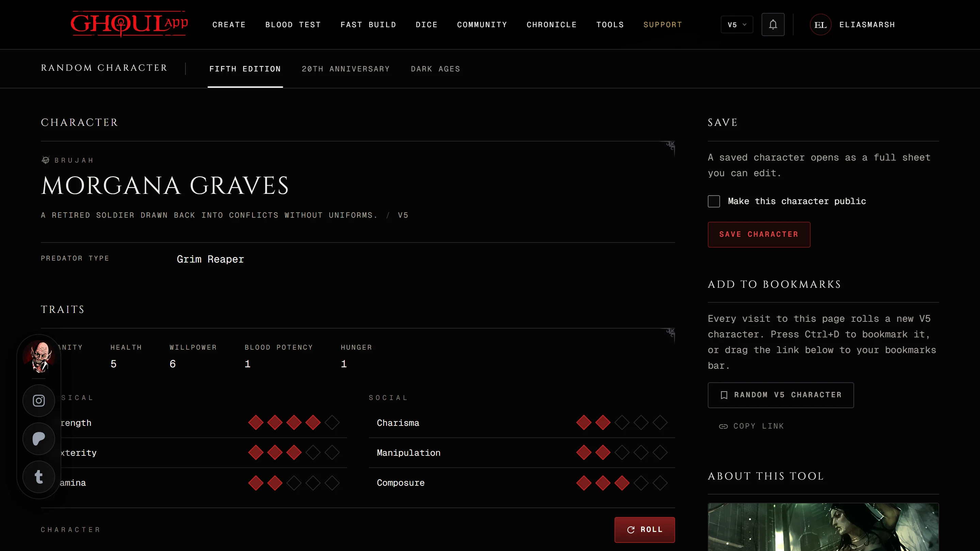Open the Tools menu
Image resolution: width=980 pixels, height=551 pixels.
click(610, 25)
